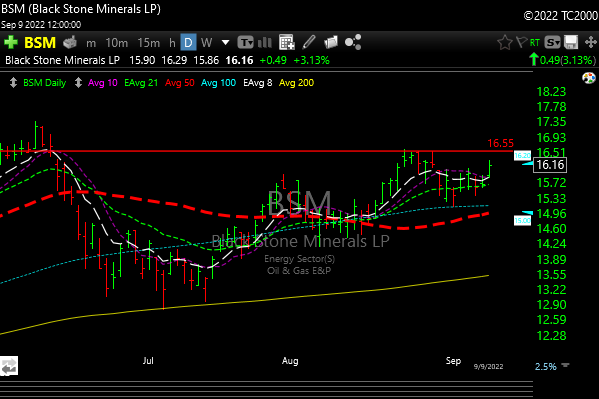
Task: Click the move-window cross arrows icon
Action: click(591, 42)
